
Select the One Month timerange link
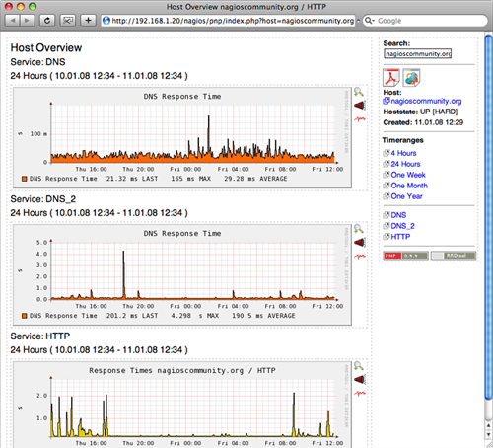pyautogui.click(x=409, y=186)
